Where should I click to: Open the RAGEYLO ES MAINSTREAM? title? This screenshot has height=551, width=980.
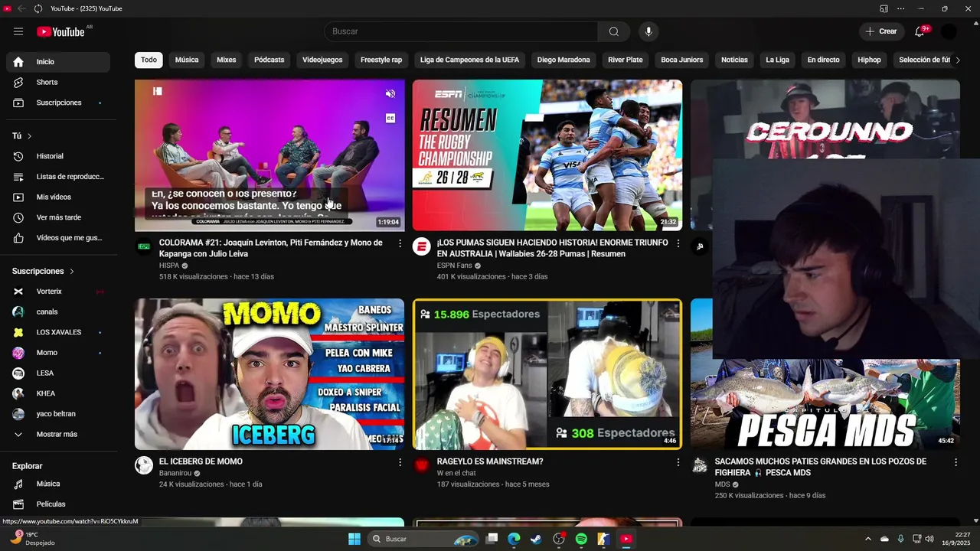[490, 461]
